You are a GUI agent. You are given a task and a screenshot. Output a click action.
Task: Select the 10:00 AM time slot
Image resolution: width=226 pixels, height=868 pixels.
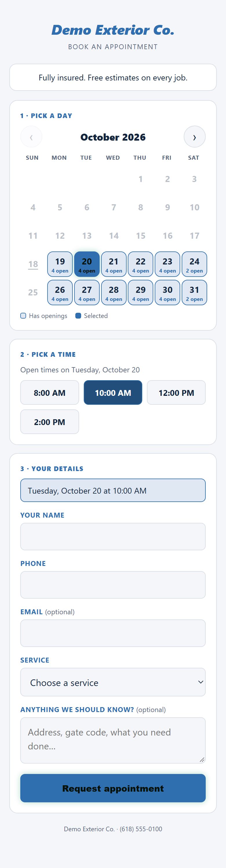point(113,393)
